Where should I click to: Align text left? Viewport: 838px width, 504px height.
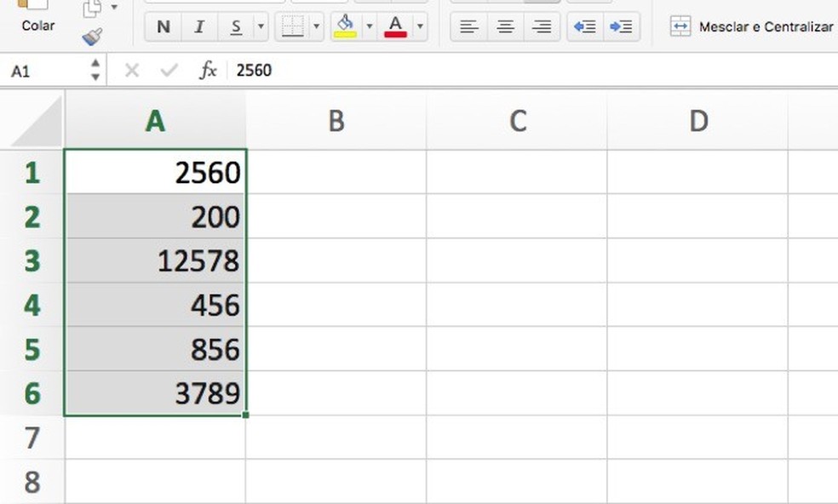click(469, 26)
